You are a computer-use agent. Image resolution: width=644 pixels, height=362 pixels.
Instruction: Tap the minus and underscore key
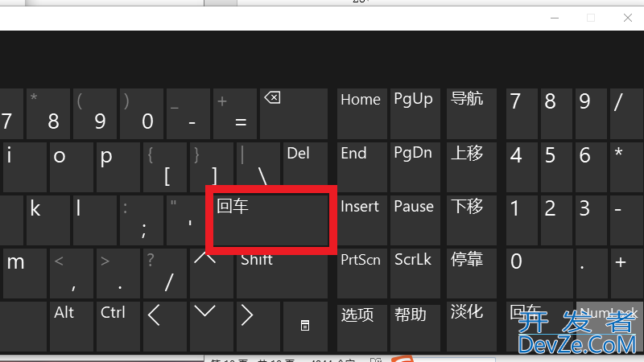(188, 113)
